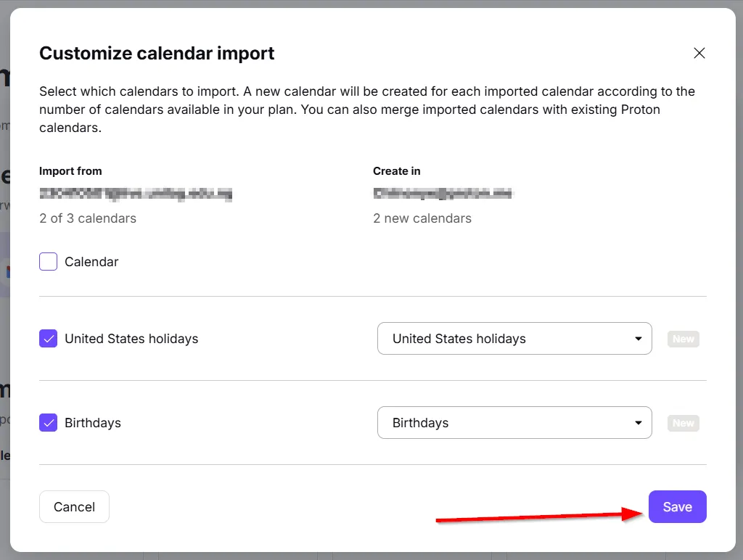
Task: Click the caret arrow in United States holidays select
Action: 638,339
